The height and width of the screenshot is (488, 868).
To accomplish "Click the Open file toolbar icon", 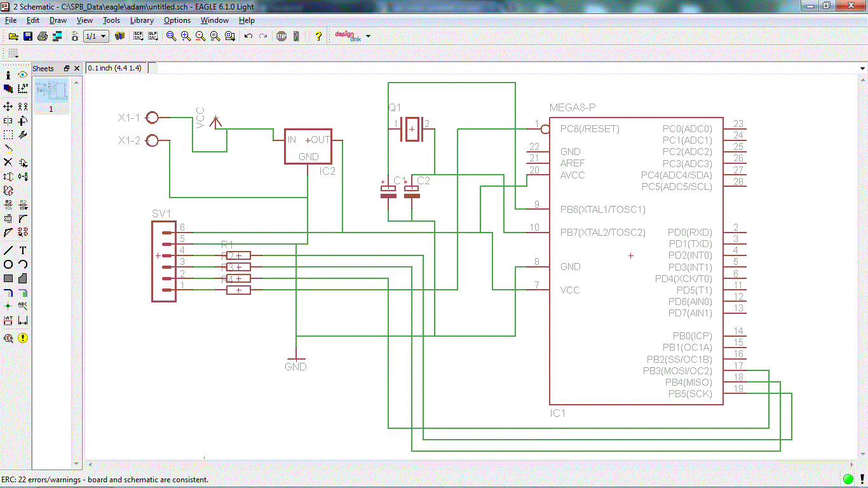I will 13,36.
